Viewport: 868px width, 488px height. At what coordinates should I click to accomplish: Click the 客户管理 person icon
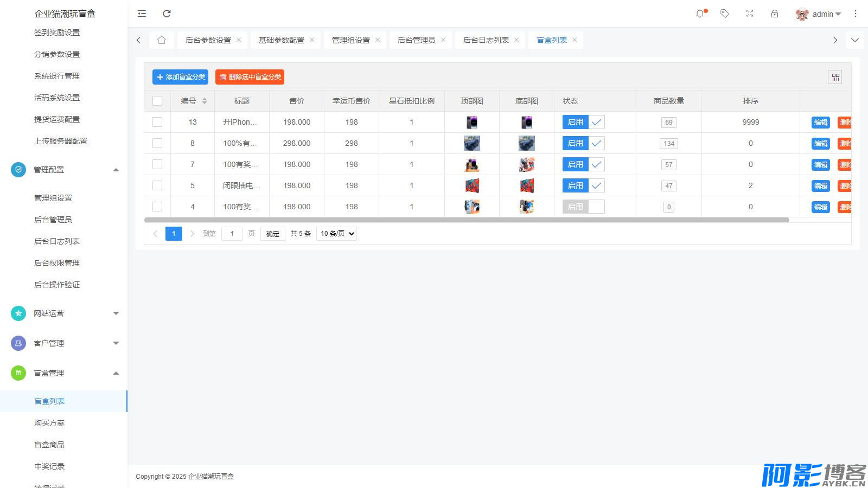tap(18, 343)
